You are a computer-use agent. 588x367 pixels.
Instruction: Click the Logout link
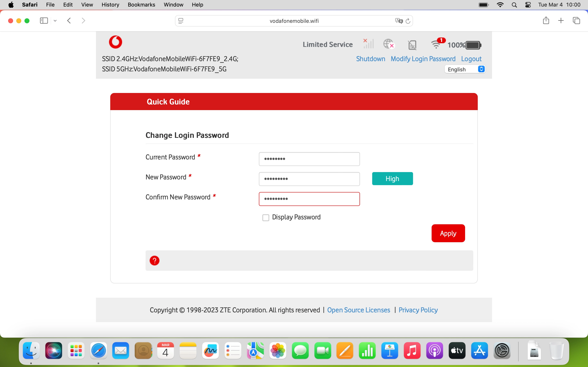click(471, 59)
